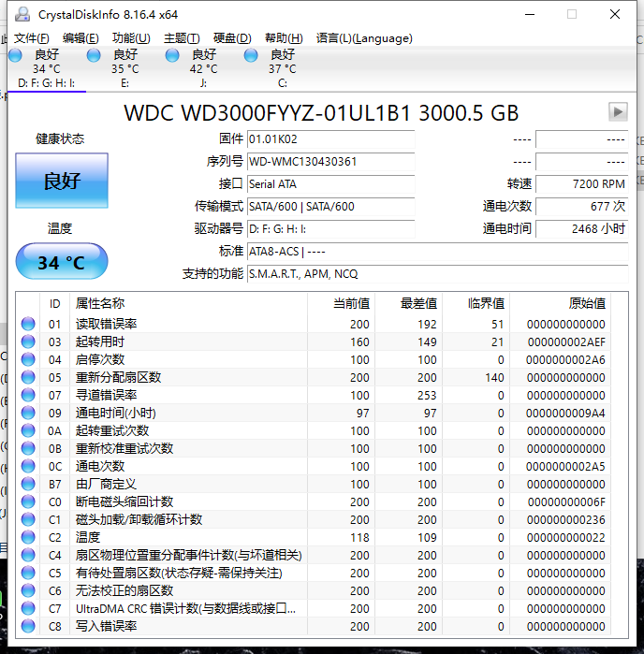644x654 pixels.
Task: Click the status orb for 0B 重新校准重试次数
Action: point(28,448)
